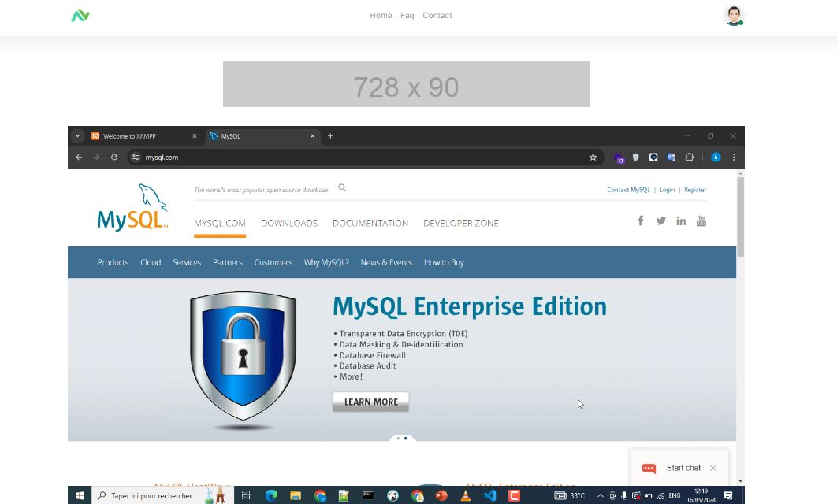Open a new browser tab with plus
Image resolution: width=837 pixels, height=504 pixels.
[330, 136]
